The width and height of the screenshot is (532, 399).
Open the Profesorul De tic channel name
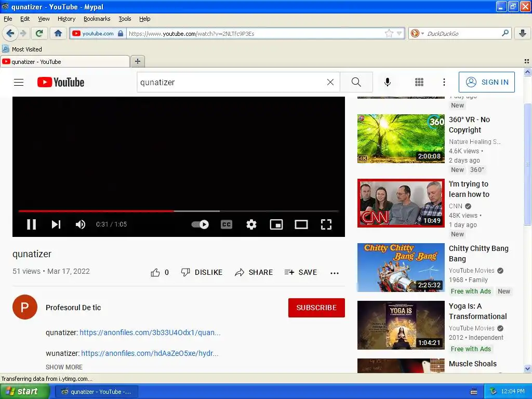click(x=73, y=308)
